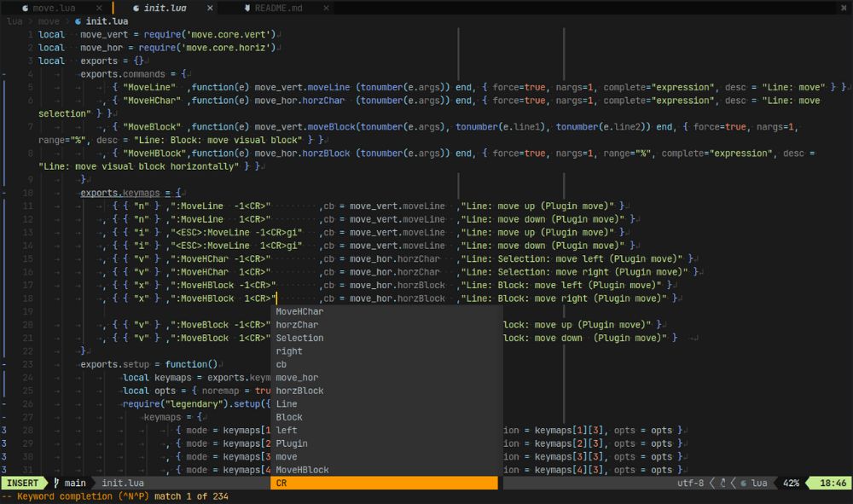Choose MoveHChar from the completion popup

(386, 311)
